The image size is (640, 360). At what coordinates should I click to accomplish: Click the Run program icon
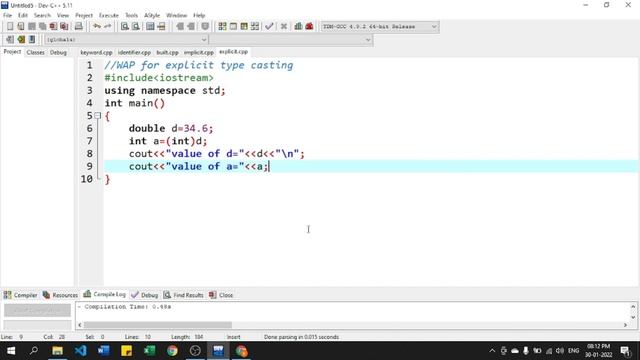(x=233, y=27)
